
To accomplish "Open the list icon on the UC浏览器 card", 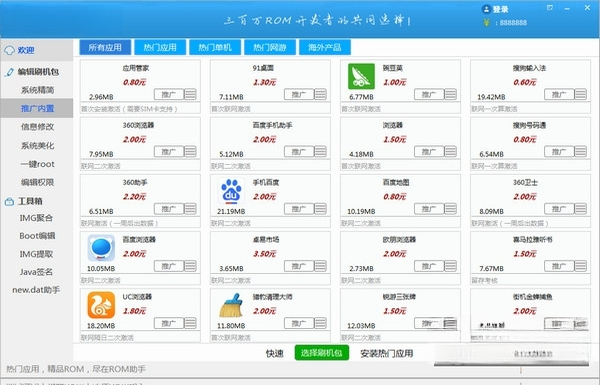I will pyautogui.click(x=190, y=323).
